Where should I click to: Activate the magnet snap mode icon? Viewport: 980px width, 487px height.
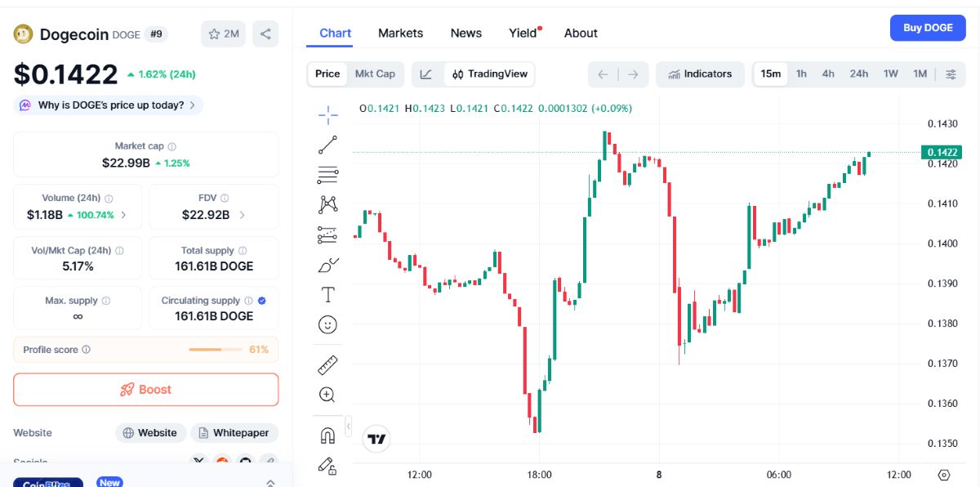pyautogui.click(x=327, y=436)
